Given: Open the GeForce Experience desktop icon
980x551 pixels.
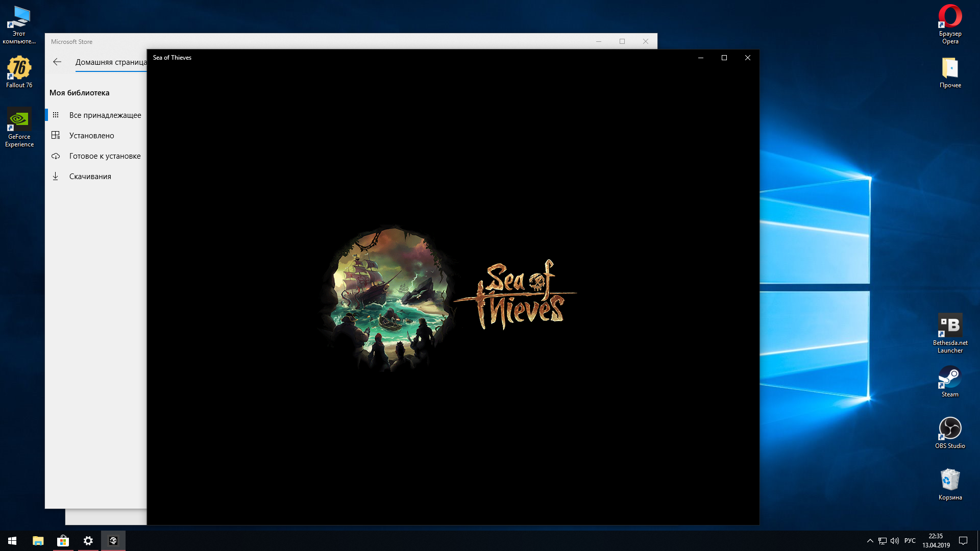Looking at the screenshot, I should pos(19,128).
